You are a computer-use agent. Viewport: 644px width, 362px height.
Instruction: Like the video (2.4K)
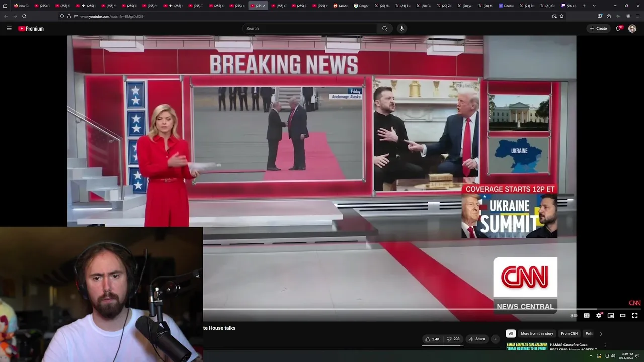click(x=432, y=339)
